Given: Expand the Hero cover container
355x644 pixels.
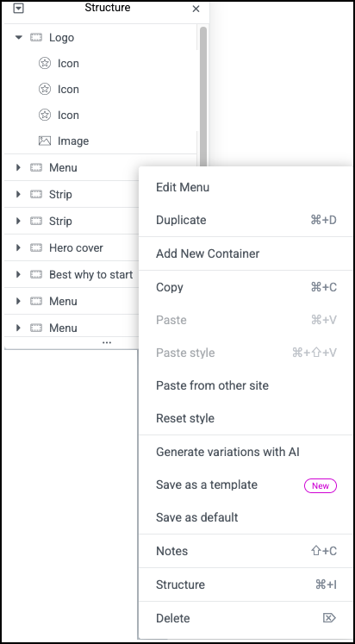Looking at the screenshot, I should coord(18,247).
